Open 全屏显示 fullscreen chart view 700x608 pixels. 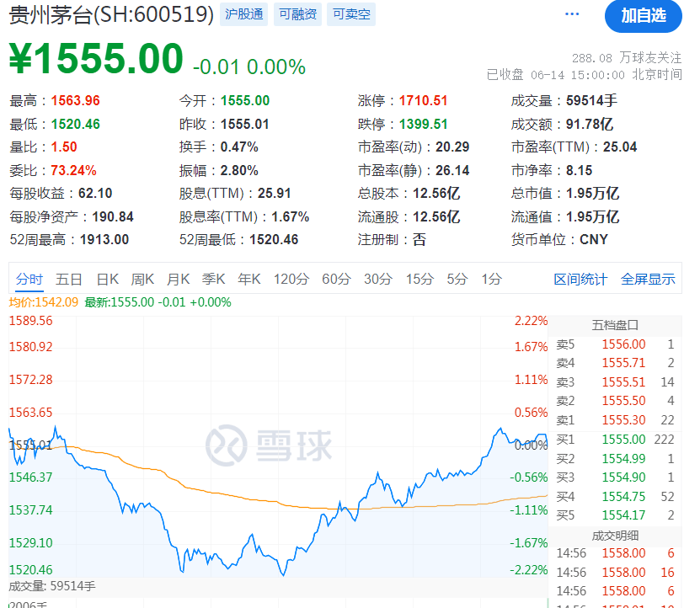(648, 279)
